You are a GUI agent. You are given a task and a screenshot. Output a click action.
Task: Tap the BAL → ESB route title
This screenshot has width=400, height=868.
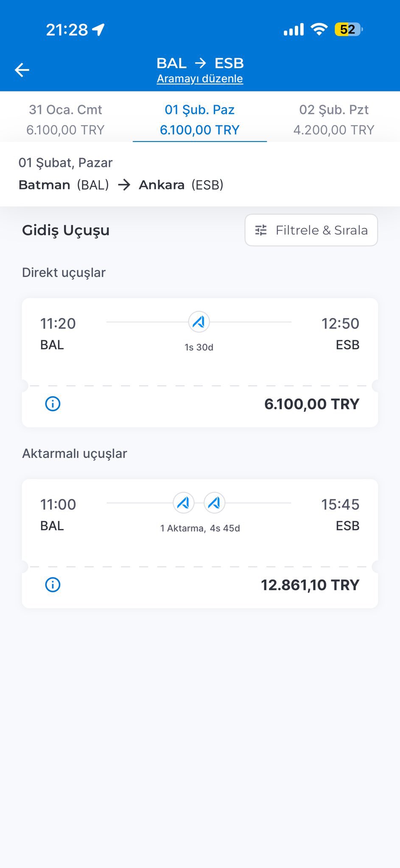point(200,63)
